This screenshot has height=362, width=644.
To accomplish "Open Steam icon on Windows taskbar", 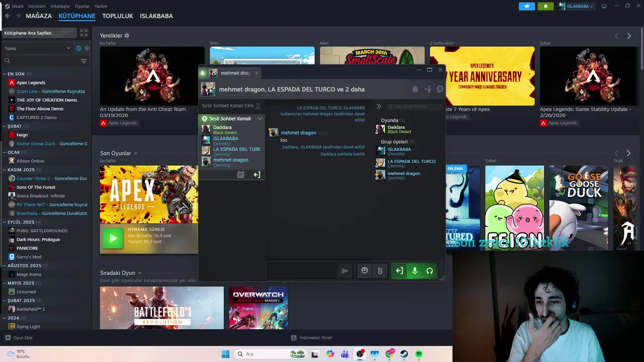I will point(404,354).
